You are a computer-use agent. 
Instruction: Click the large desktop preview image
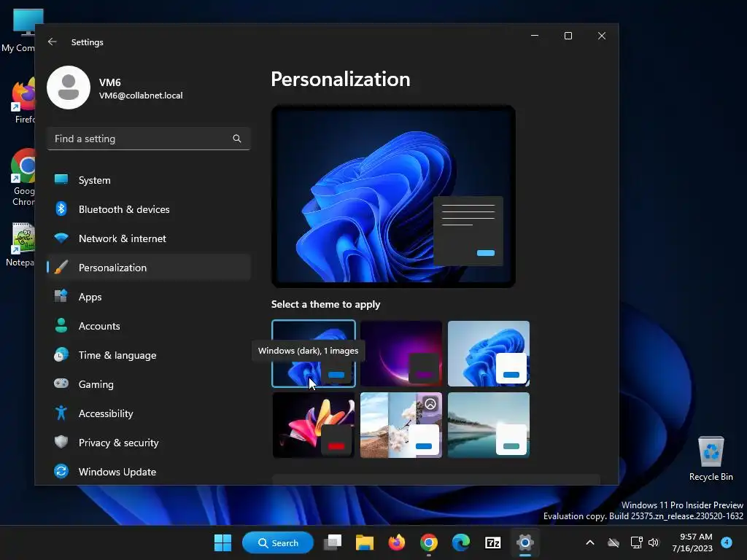pyautogui.click(x=393, y=196)
